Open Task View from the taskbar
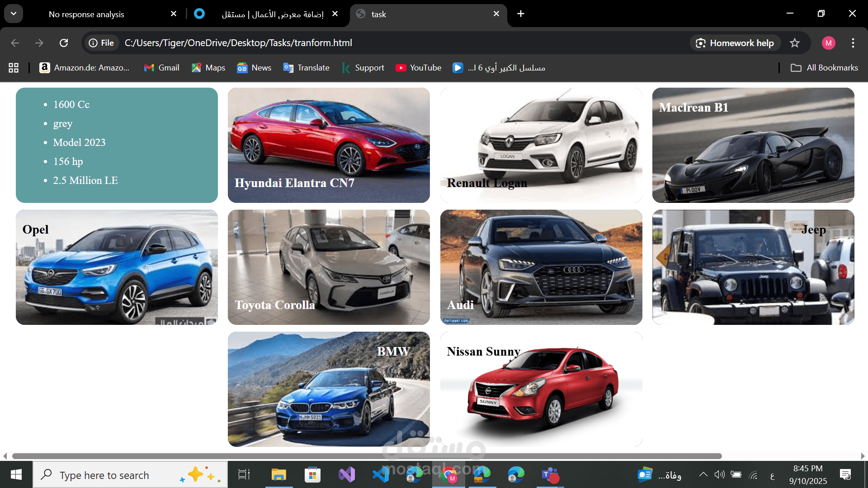The height and width of the screenshot is (488, 868). tap(244, 474)
